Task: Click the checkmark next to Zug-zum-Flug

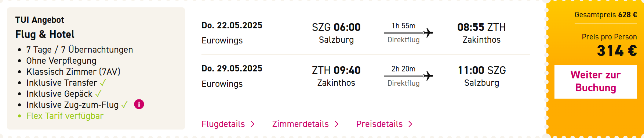Action: (x=124, y=105)
